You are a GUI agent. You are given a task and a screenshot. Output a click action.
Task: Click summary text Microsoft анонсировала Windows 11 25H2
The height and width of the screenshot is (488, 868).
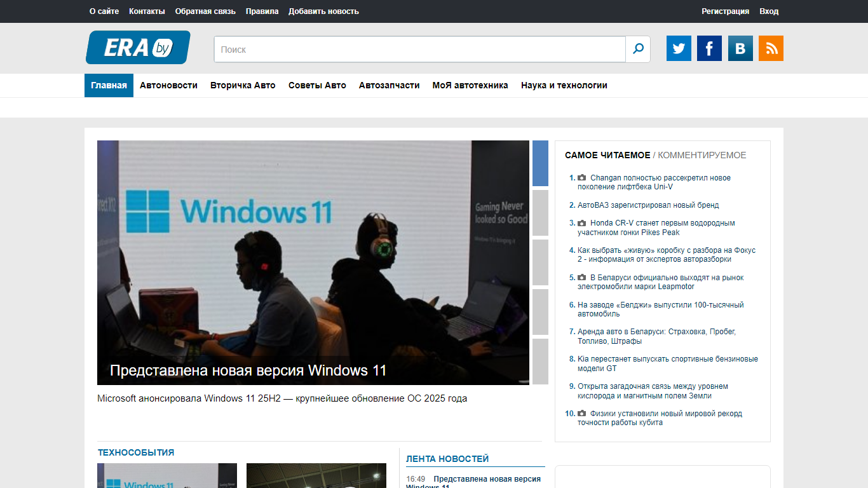(x=282, y=398)
